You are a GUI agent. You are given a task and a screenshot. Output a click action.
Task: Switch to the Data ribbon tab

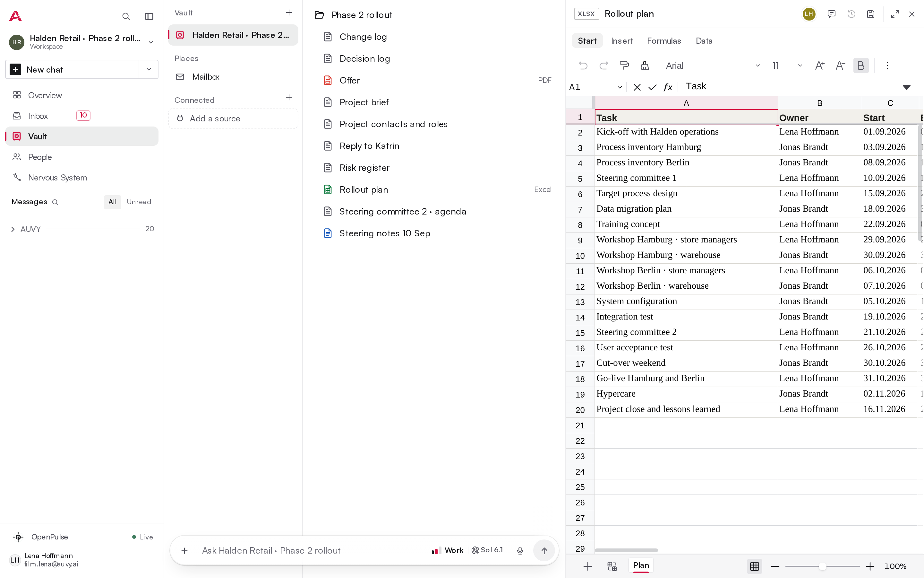(x=704, y=41)
